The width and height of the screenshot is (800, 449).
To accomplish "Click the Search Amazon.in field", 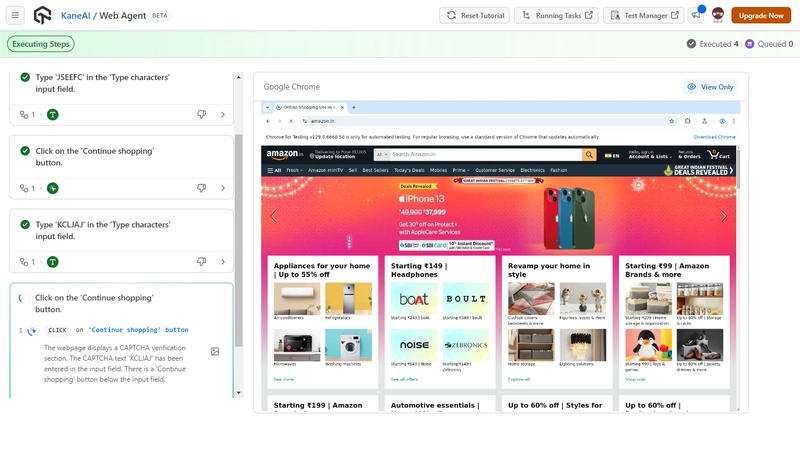I will point(486,154).
